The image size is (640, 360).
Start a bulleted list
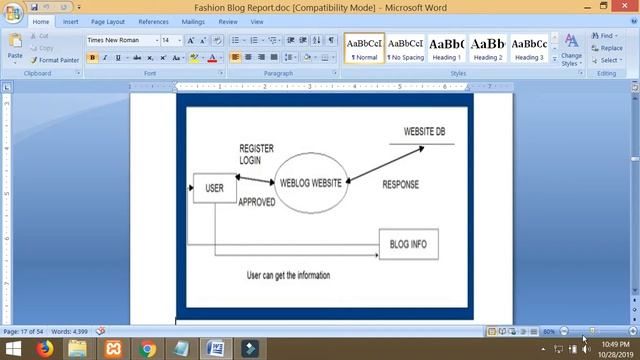[x=236, y=40]
